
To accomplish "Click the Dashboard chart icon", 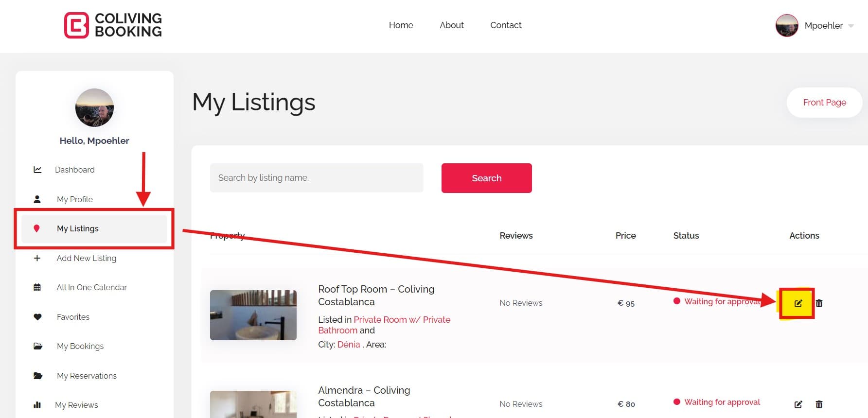I will 37,170.
